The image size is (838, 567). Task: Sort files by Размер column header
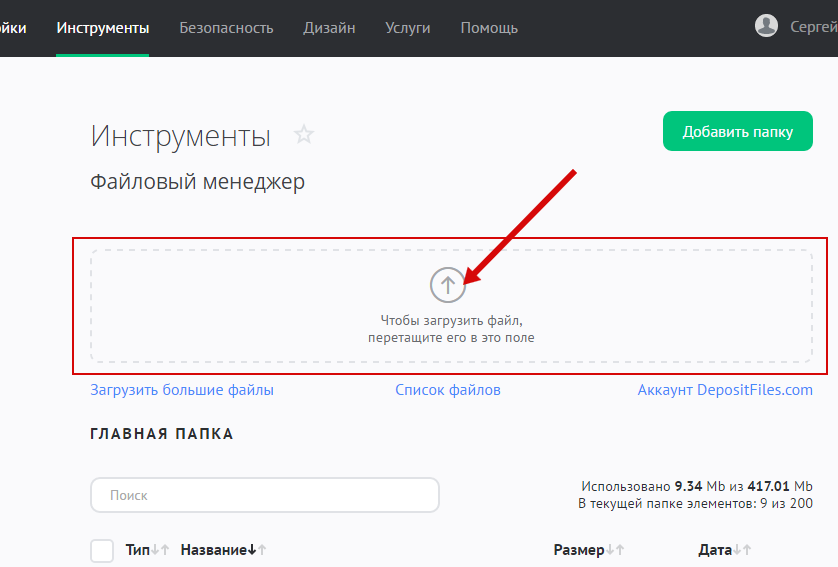(x=579, y=550)
